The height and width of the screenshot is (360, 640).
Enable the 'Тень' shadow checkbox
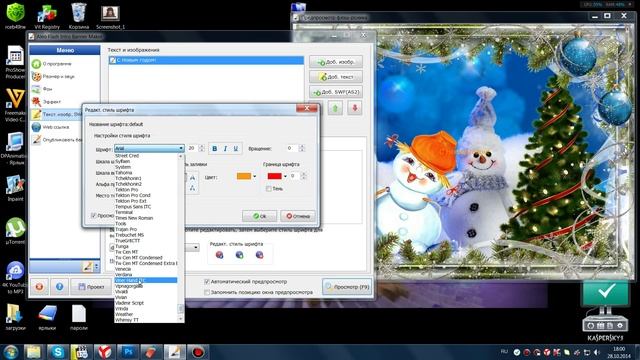click(x=269, y=189)
